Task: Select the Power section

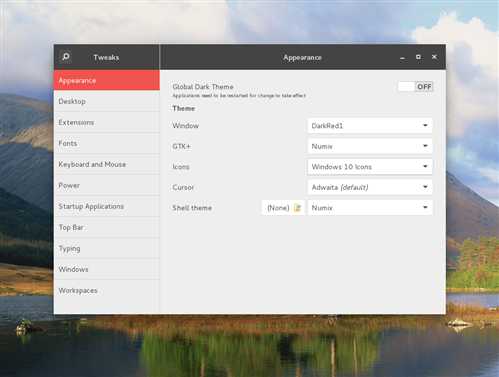Action: coord(107,185)
